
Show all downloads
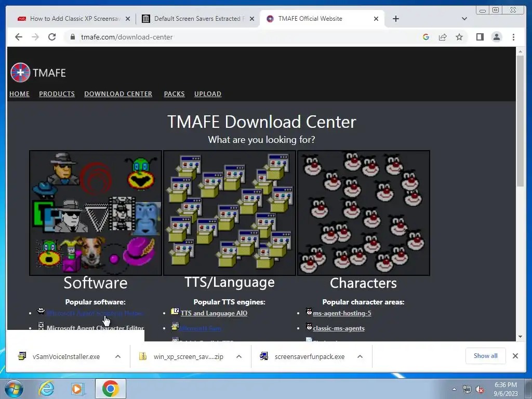[486, 356]
